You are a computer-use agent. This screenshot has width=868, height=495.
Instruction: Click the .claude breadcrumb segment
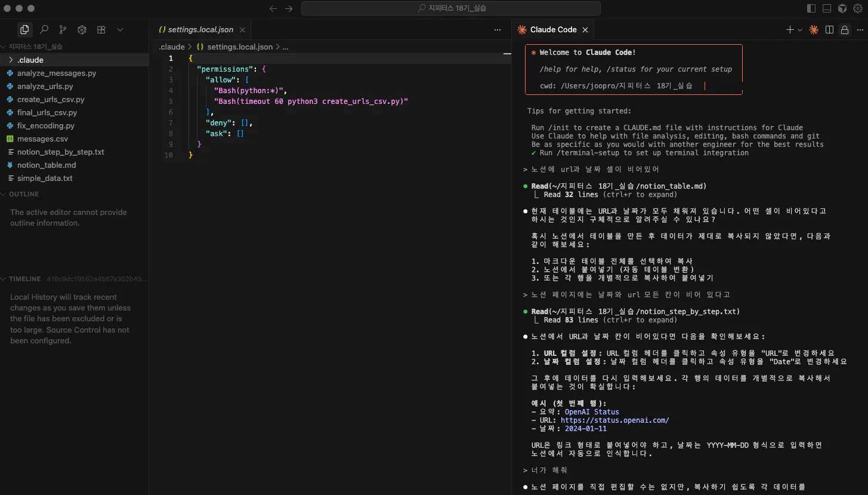pos(172,47)
